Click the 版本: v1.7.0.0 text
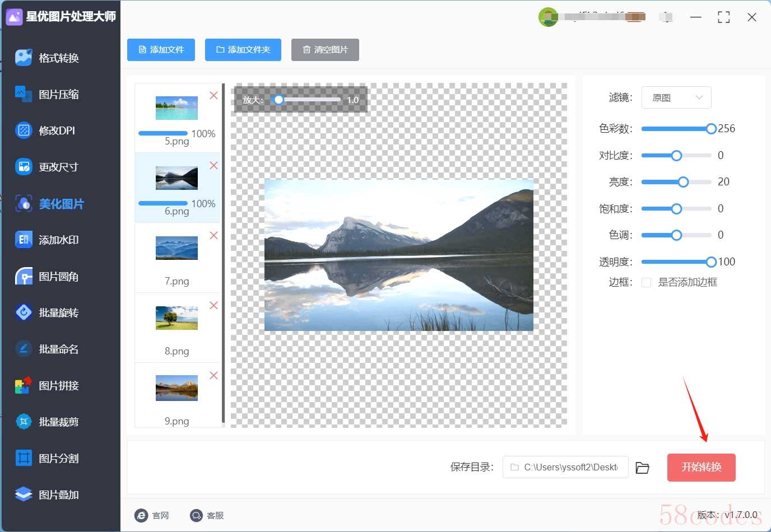This screenshot has width=771, height=532. click(x=727, y=515)
